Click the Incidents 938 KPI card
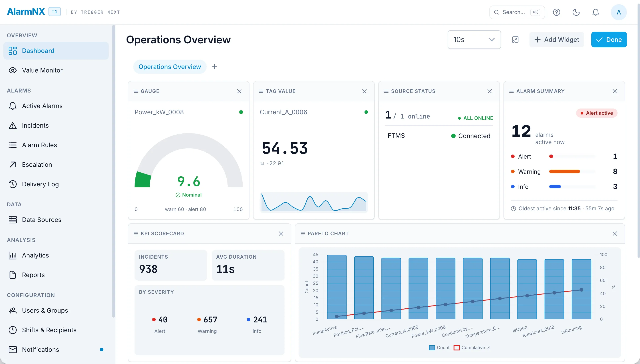This screenshot has width=640, height=364. coord(171,265)
